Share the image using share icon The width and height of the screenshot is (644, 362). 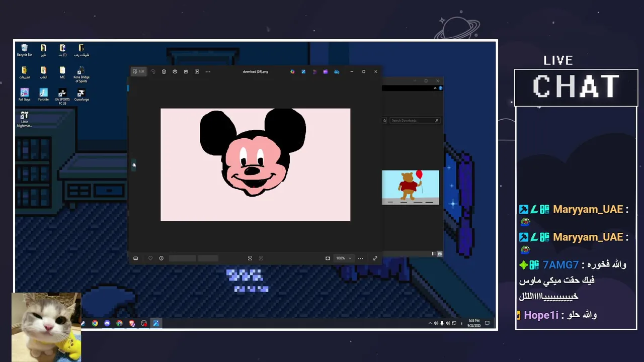pyautogui.click(x=186, y=71)
